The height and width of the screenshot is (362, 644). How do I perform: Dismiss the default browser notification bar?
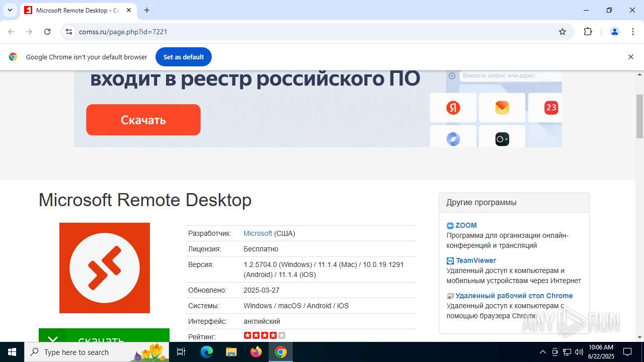630,57
